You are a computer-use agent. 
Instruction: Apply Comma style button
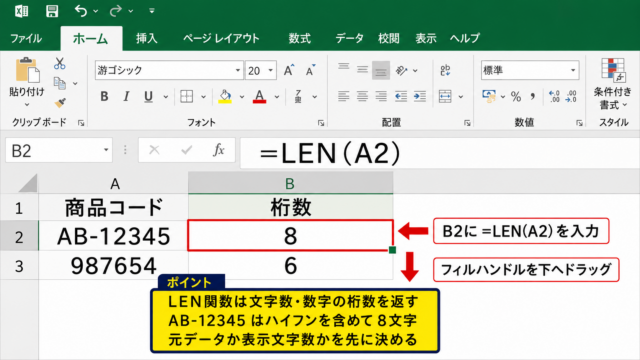[x=533, y=97]
